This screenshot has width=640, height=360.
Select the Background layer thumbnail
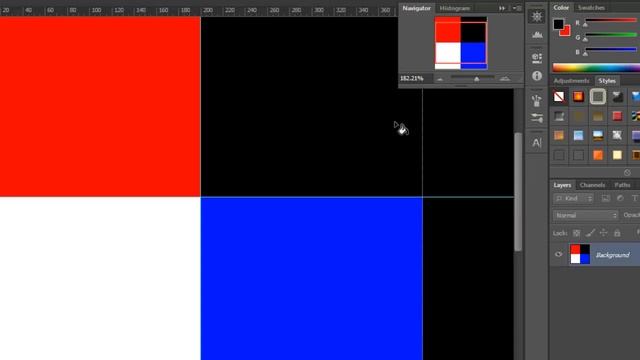580,254
